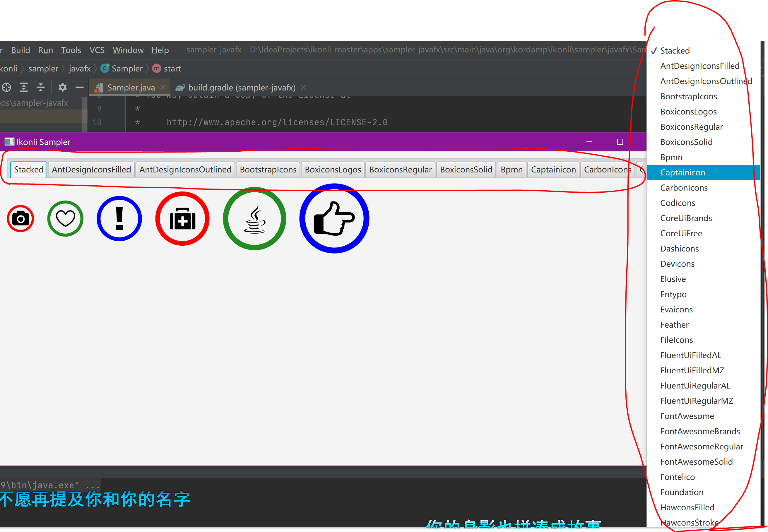Click the green-circled heart icon
The image size is (768, 532).
tap(65, 219)
